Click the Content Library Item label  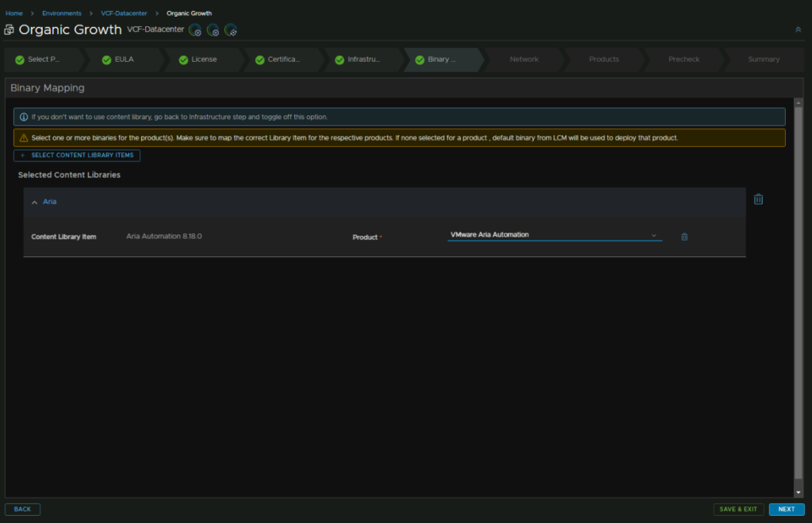(x=63, y=237)
